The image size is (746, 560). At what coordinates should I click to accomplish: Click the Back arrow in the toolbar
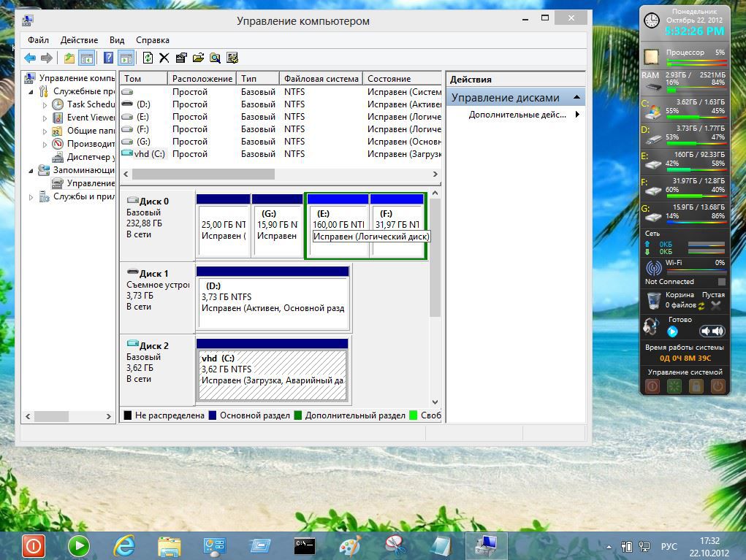[x=29, y=58]
